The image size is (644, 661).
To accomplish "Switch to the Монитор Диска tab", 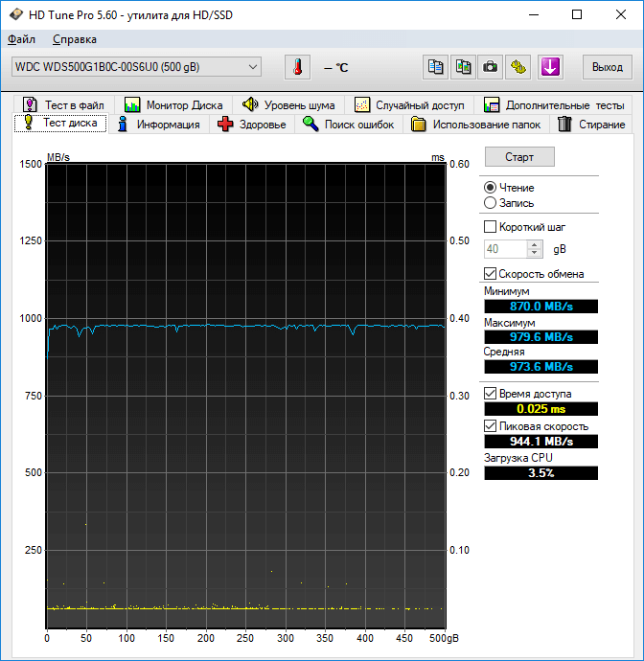I will tap(173, 104).
